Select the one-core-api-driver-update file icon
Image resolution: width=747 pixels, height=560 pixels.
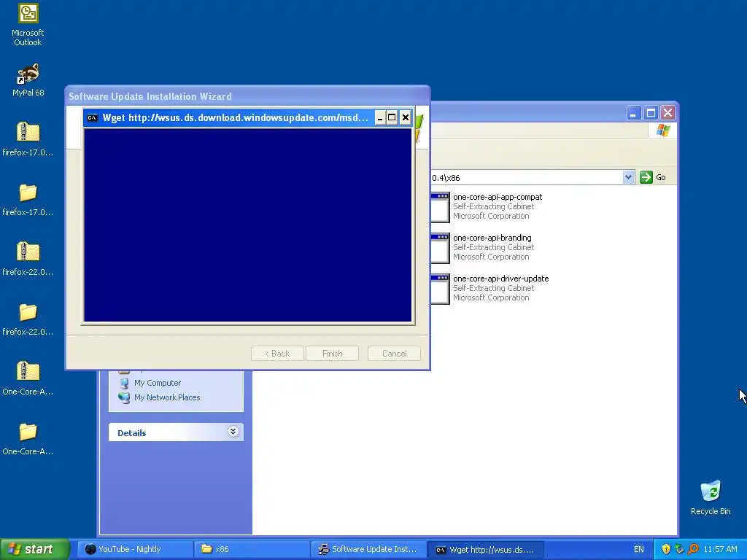click(x=440, y=289)
